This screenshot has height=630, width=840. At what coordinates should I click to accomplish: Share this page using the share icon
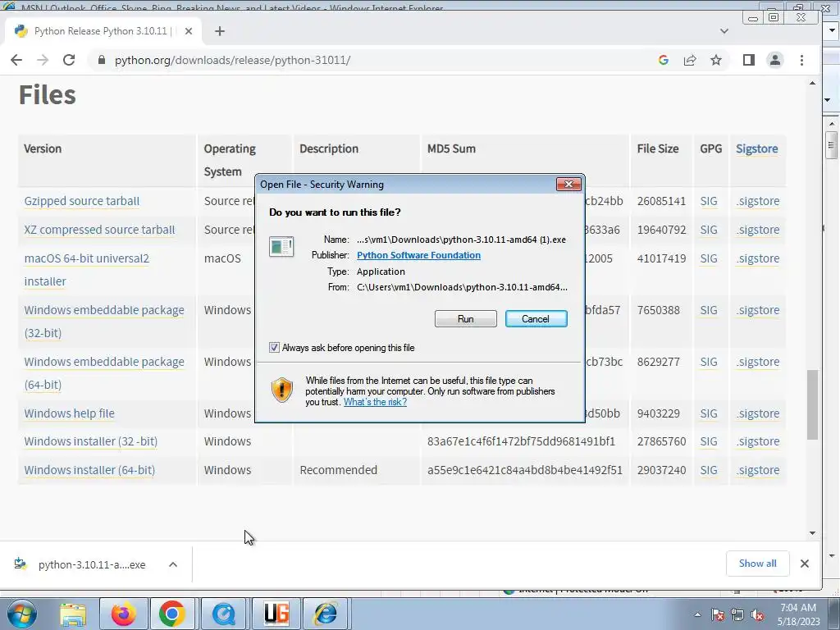coord(689,60)
